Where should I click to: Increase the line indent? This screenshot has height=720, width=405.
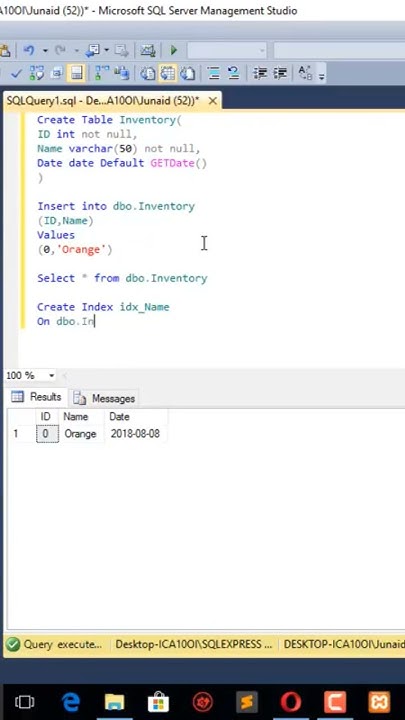280,73
